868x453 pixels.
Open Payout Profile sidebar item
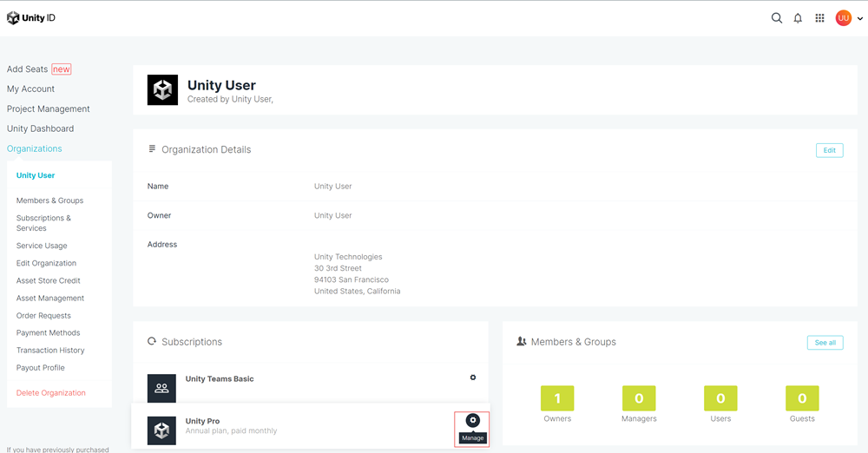[x=41, y=368]
